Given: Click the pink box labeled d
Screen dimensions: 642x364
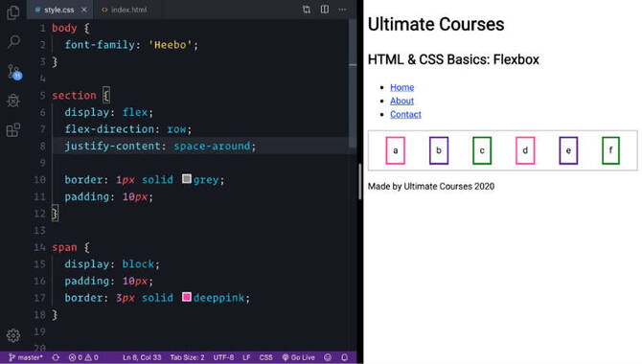Looking at the screenshot, I should pyautogui.click(x=525, y=150).
